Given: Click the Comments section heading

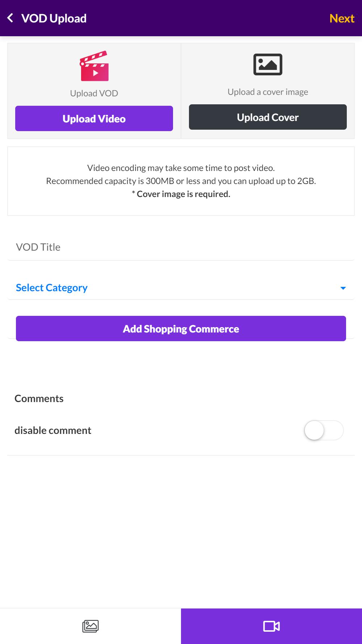Looking at the screenshot, I should coord(39,398).
